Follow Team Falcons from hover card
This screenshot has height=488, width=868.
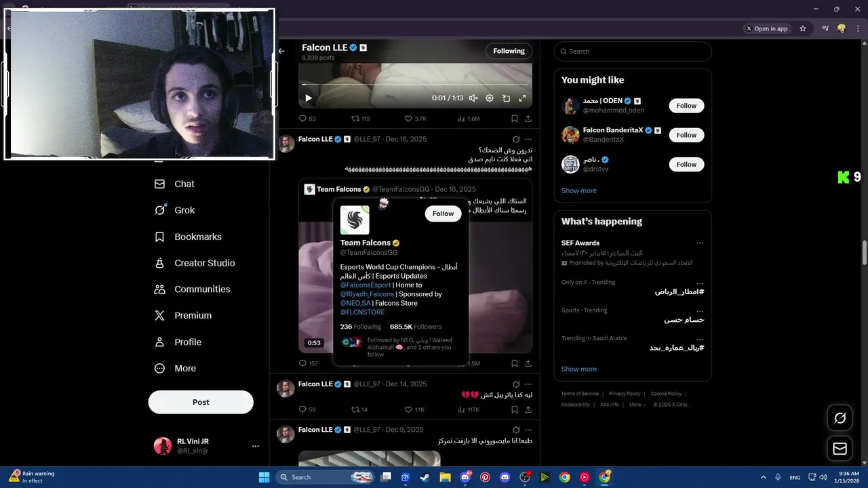443,213
